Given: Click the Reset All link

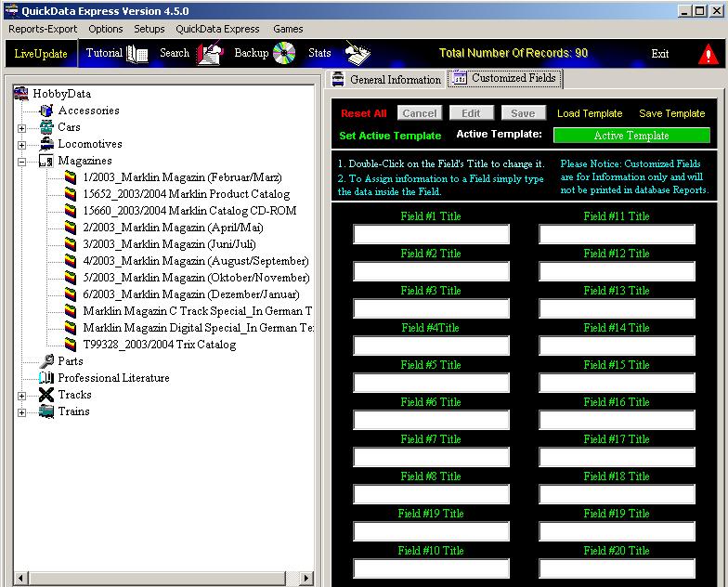Looking at the screenshot, I should coord(363,113).
